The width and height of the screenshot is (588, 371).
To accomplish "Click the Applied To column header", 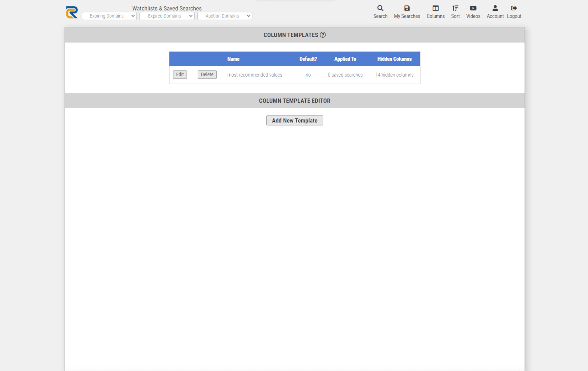I will [x=345, y=59].
